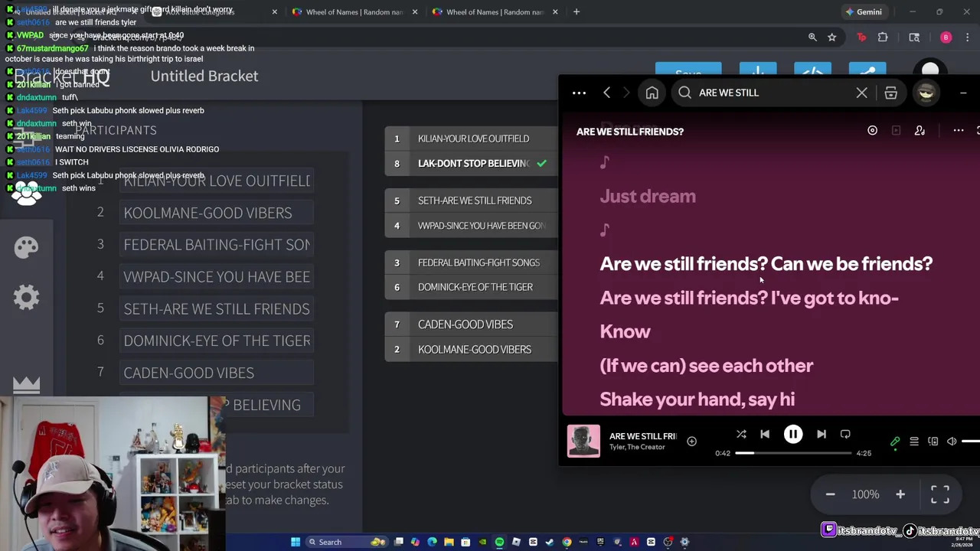Enter fullscreen bracket view icon
The height and width of the screenshot is (551, 980).
(940, 494)
